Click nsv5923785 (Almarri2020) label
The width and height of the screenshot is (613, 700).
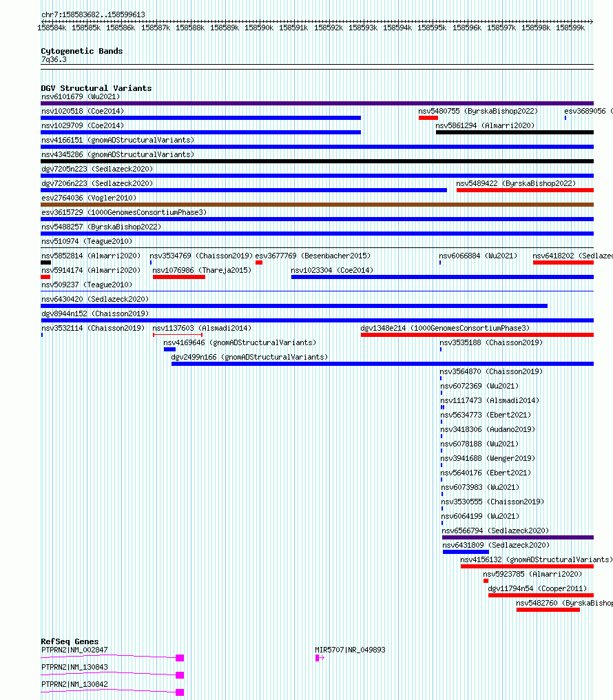(532, 574)
